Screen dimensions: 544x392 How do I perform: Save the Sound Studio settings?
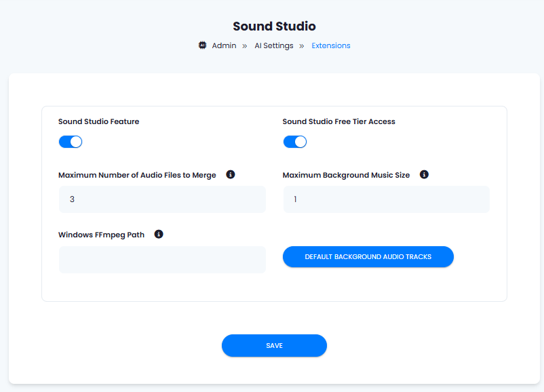click(274, 345)
